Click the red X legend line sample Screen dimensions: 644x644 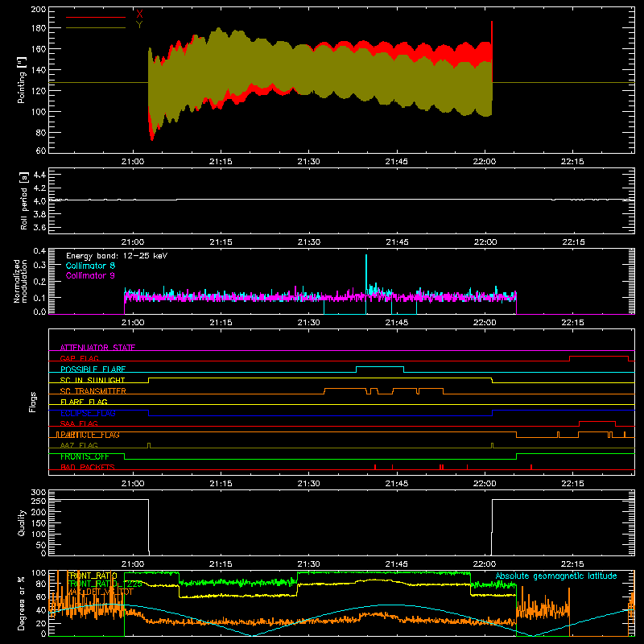[96, 17]
